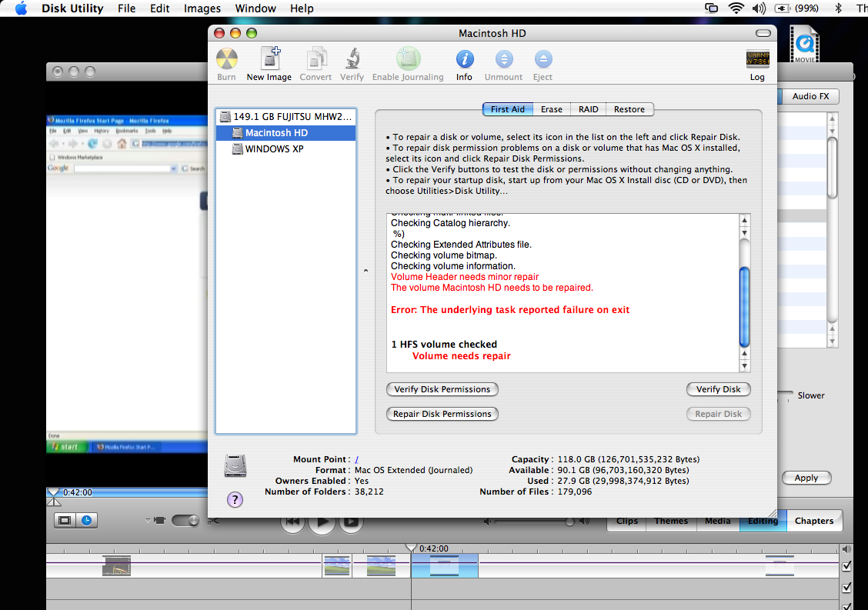868x610 pixels.
Task: Click Verify Disk Permissions button
Action: 442,389
